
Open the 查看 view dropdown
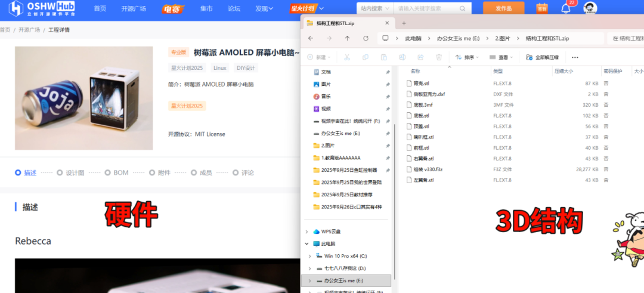(x=502, y=57)
